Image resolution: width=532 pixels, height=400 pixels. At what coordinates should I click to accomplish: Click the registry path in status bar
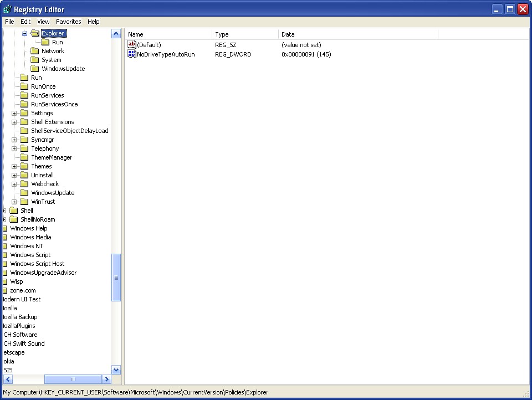[136, 392]
